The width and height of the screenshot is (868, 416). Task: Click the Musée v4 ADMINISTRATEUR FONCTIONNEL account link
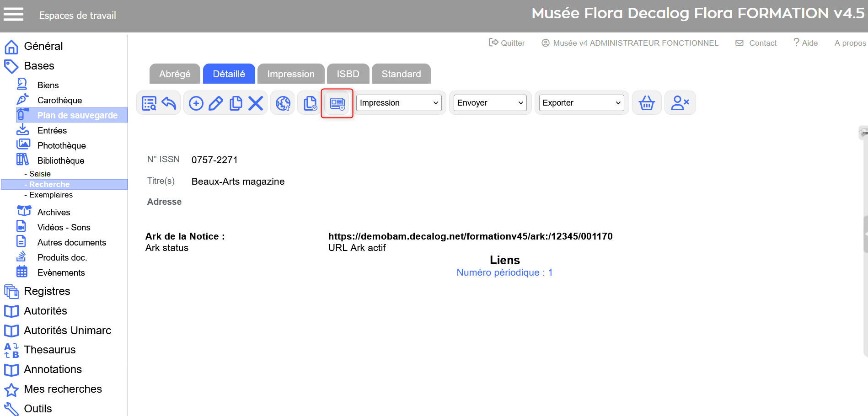click(630, 43)
